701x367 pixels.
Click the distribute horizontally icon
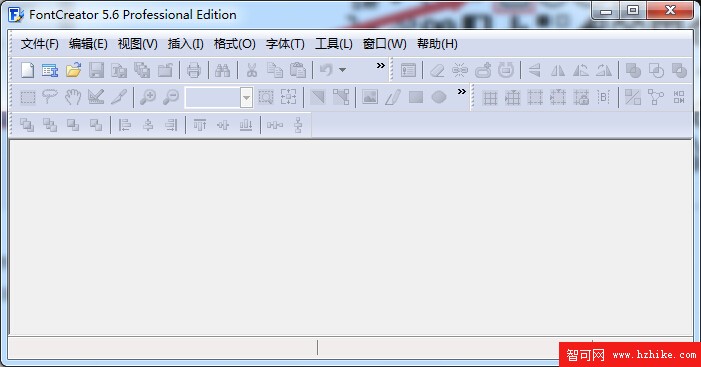(x=275, y=125)
